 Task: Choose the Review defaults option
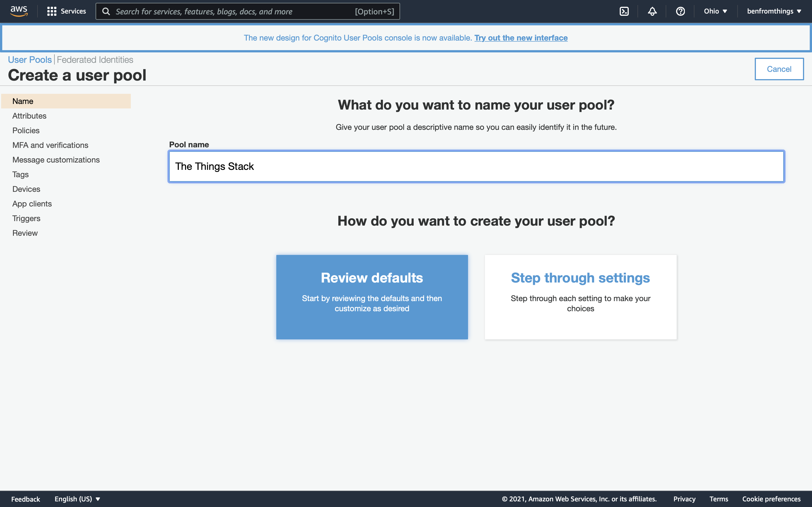[372, 297]
